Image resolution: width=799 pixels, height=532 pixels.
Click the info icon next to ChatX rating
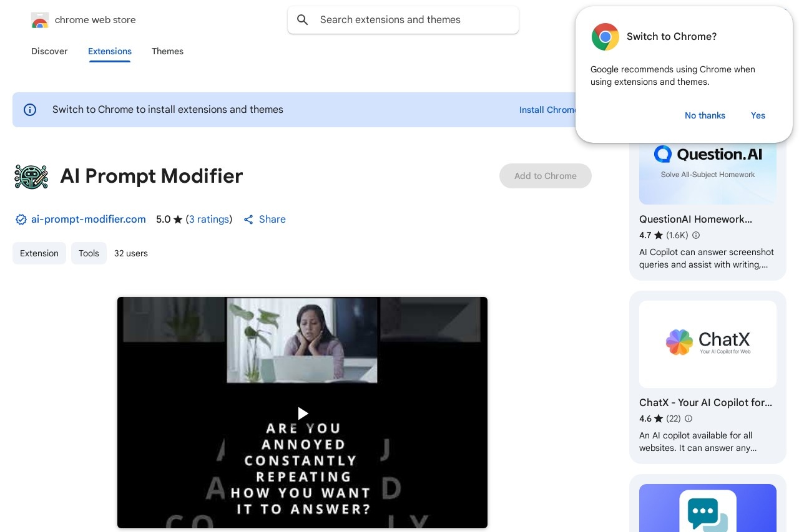[689, 418]
